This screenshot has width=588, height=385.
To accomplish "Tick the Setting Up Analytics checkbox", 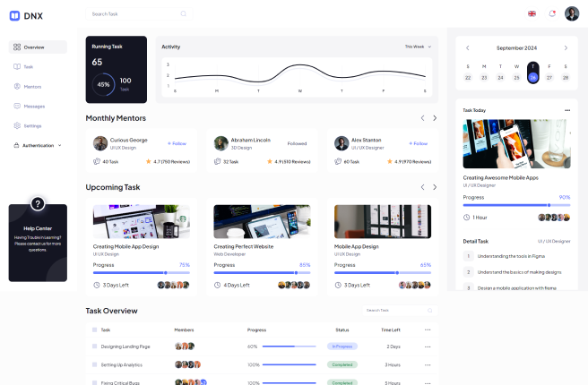I will pos(93,364).
